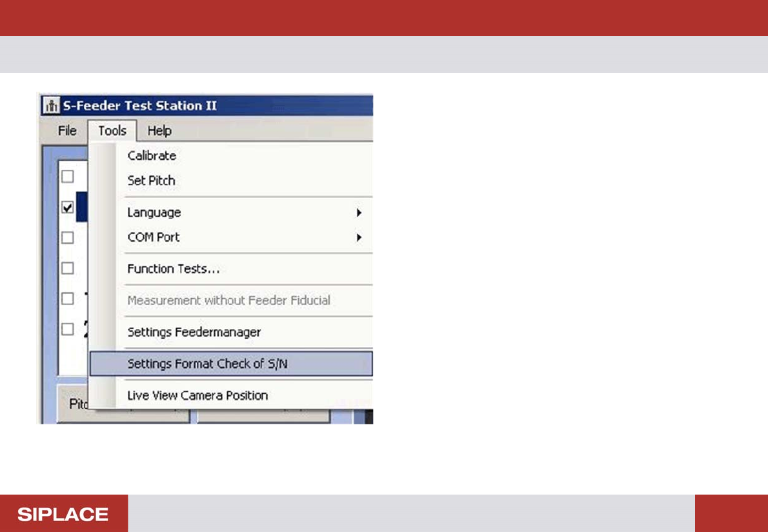The height and width of the screenshot is (532, 768).
Task: Click the Tools menu
Action: click(x=112, y=131)
